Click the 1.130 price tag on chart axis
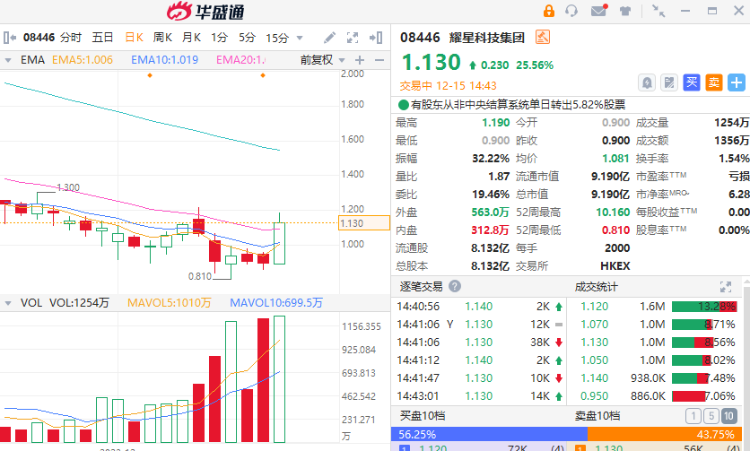The image size is (750, 451). (364, 223)
